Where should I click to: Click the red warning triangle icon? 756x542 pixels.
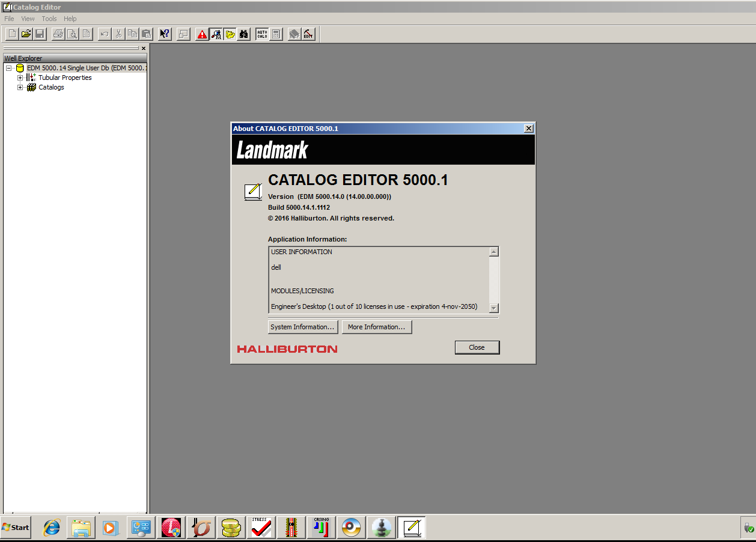pos(202,34)
